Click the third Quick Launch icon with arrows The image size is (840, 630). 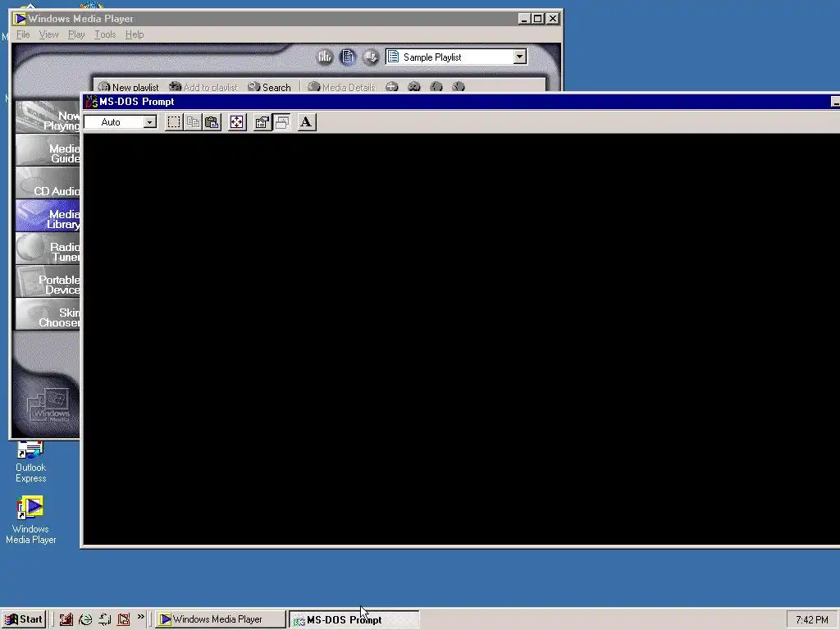[x=104, y=619]
